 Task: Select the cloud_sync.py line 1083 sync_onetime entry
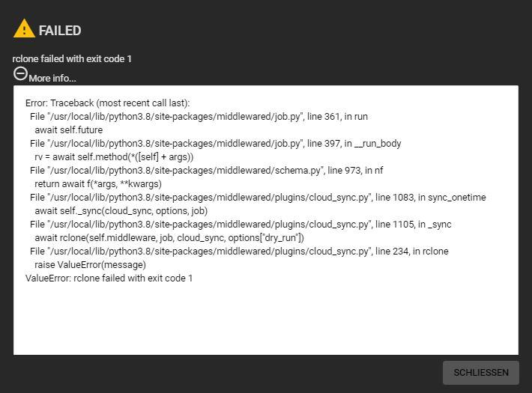[258, 198]
